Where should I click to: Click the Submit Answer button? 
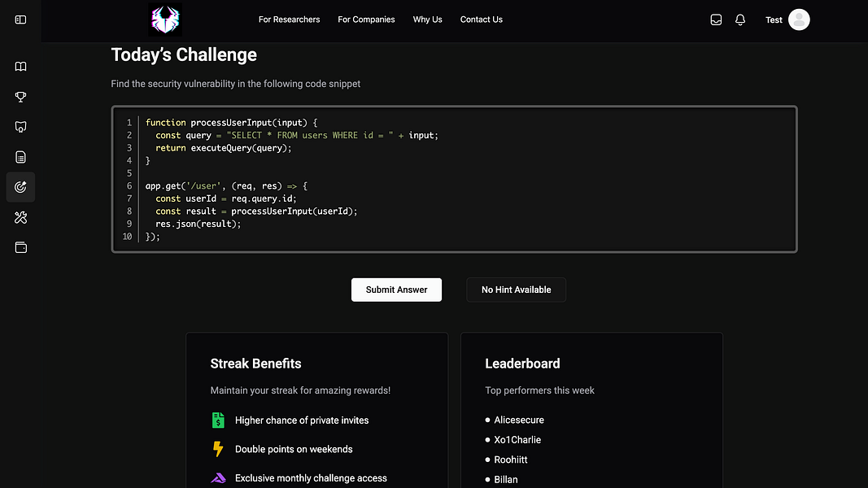pos(396,290)
